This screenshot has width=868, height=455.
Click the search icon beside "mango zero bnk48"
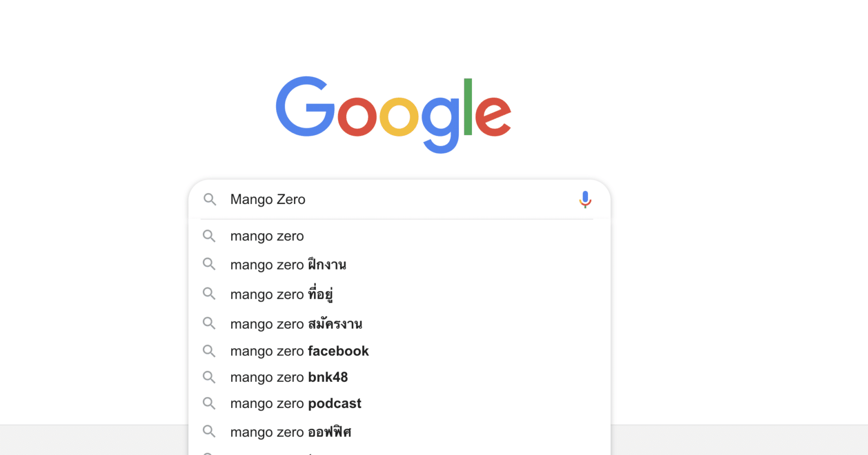(x=209, y=377)
